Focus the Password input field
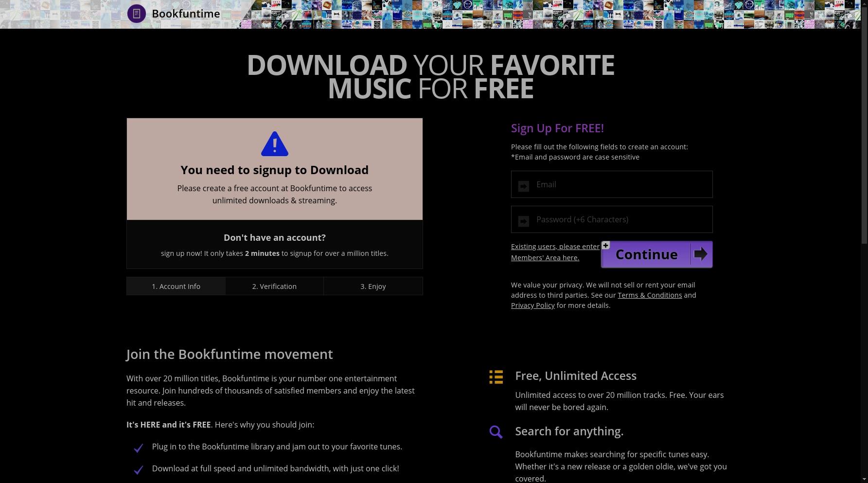This screenshot has width=868, height=483. [x=612, y=219]
